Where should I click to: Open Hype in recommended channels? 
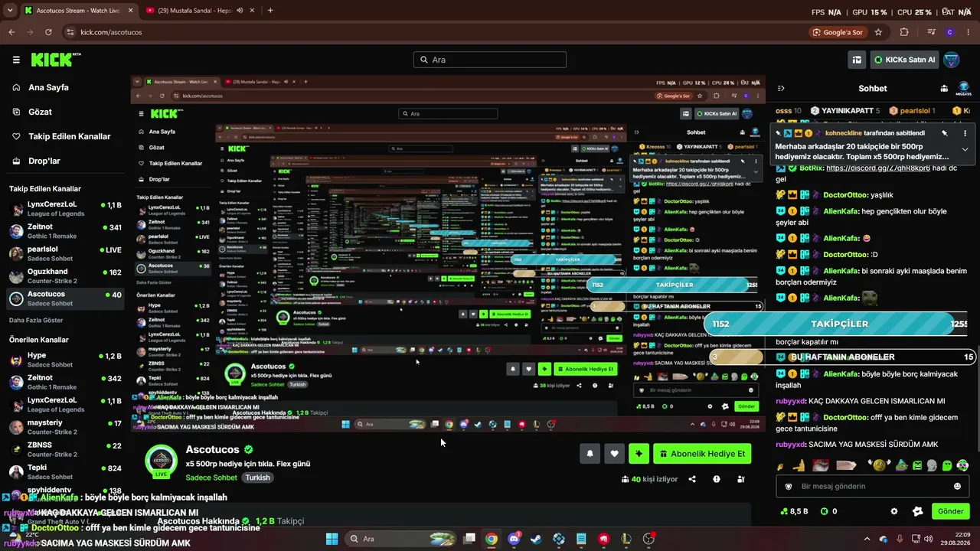pyautogui.click(x=65, y=360)
